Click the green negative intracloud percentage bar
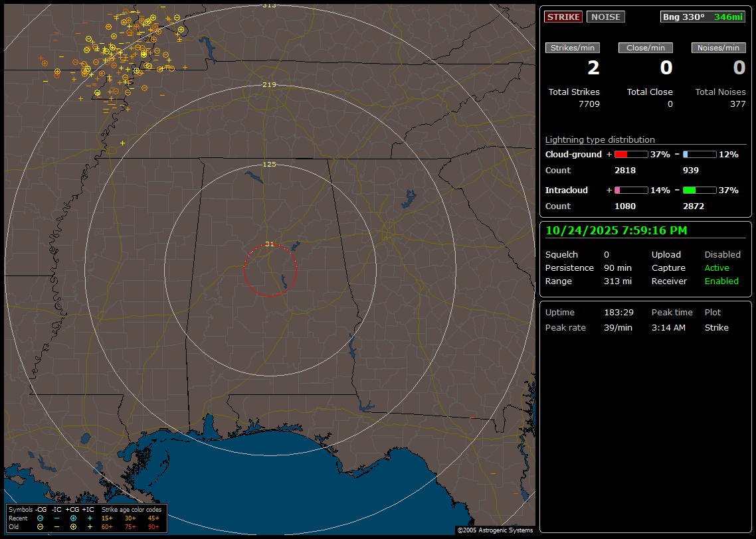756x539 pixels. coord(699,191)
